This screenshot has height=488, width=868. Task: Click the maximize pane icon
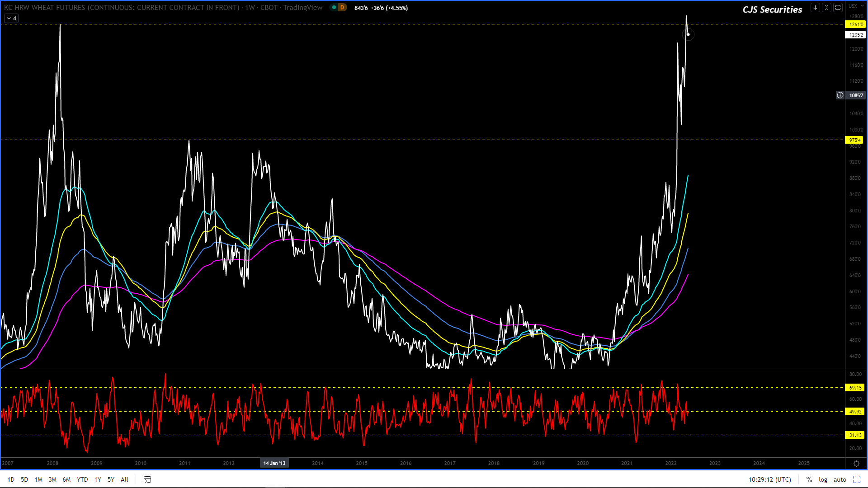click(x=838, y=8)
